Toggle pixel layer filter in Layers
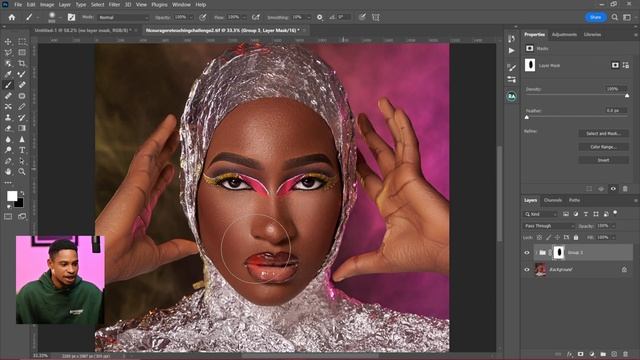 [566, 214]
